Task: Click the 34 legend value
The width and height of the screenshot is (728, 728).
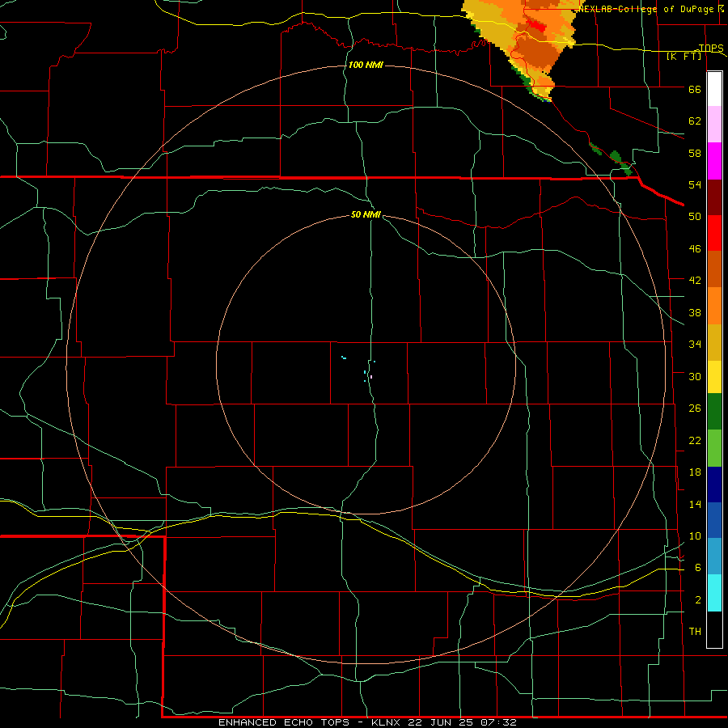Action: coord(695,345)
